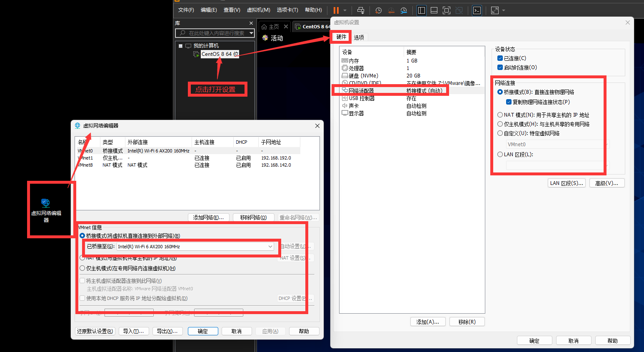This screenshot has height=352, width=644.
Task: Click the 添加(A)... button in VM settings
Action: click(x=428, y=322)
